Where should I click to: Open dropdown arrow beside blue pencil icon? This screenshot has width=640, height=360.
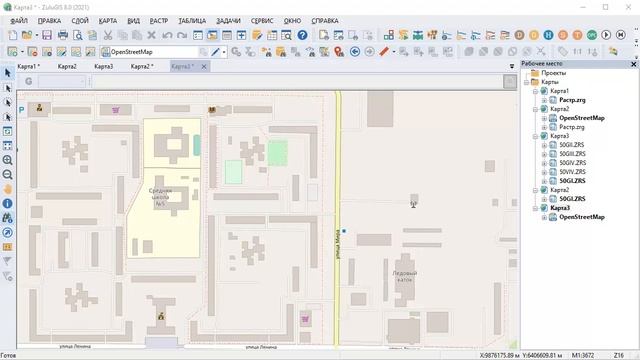pos(224,52)
